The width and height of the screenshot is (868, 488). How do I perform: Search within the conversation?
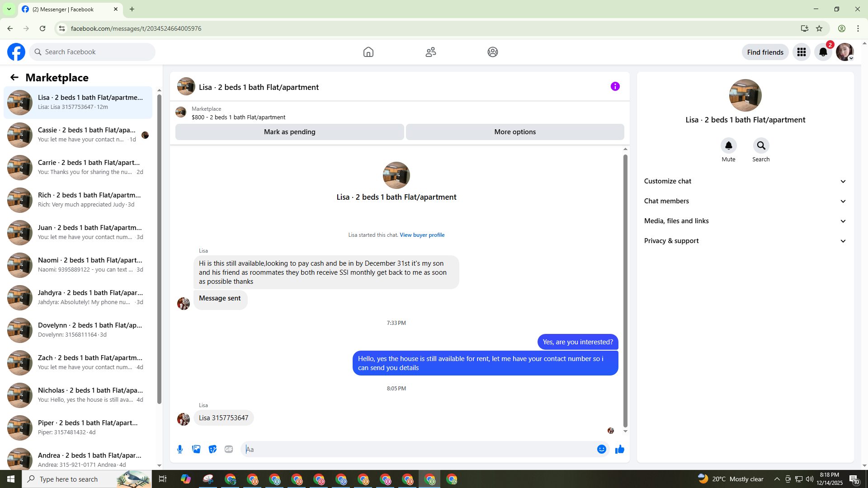[x=761, y=146]
